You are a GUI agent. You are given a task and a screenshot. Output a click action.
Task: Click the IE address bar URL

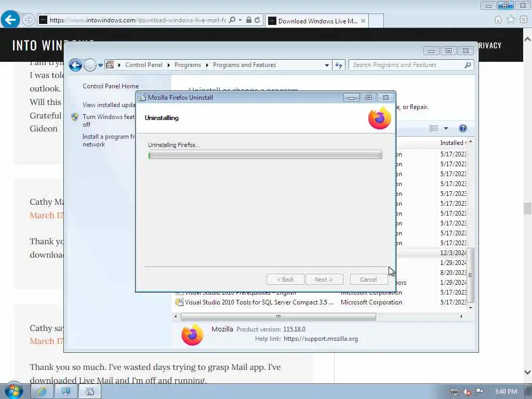click(137, 20)
